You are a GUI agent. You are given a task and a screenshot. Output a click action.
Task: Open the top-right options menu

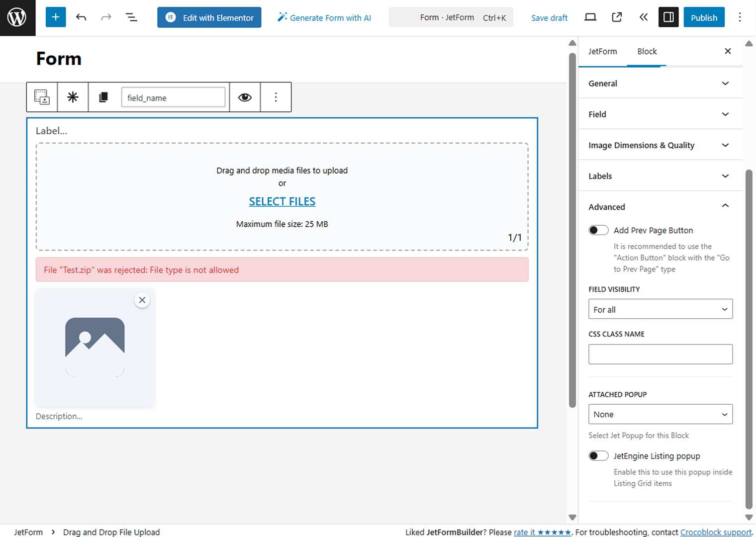[x=740, y=17]
